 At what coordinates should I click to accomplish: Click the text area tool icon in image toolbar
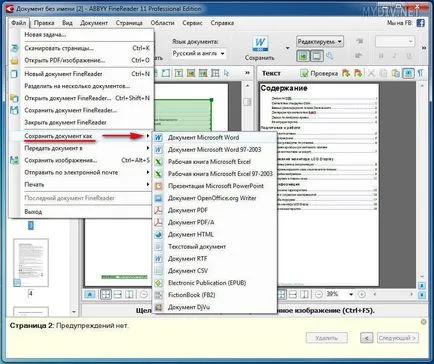coord(179,73)
